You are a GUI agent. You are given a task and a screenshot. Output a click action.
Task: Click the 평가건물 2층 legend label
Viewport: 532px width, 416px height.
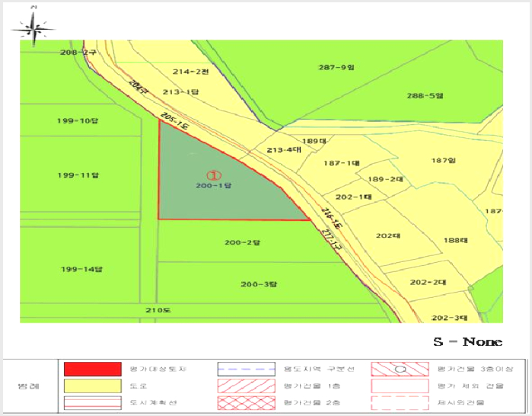coord(312,403)
